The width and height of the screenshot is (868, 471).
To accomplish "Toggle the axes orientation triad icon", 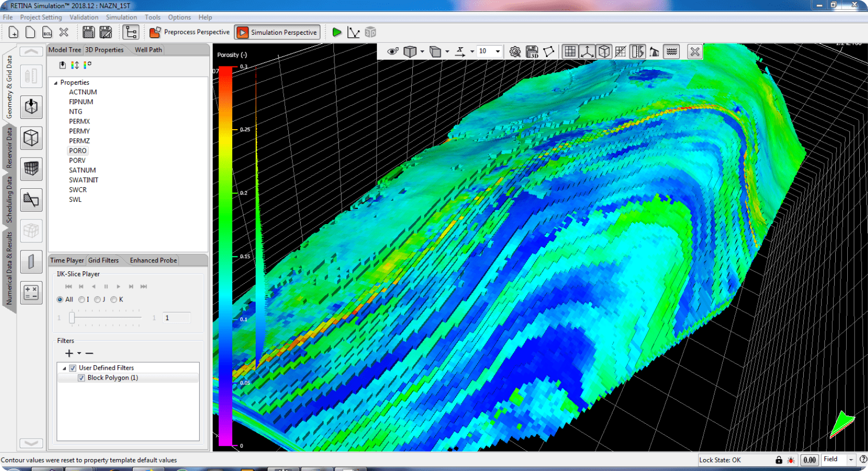I will coord(587,51).
